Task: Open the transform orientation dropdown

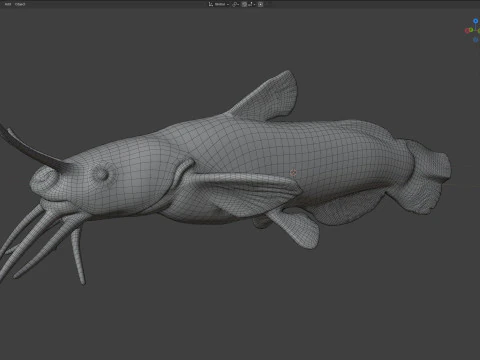Action: tap(219, 4)
